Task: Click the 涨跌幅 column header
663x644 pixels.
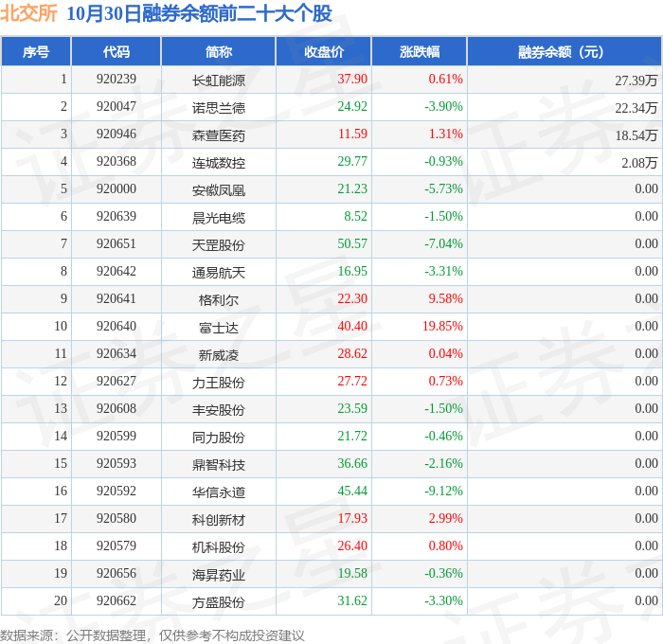Action: [420, 51]
